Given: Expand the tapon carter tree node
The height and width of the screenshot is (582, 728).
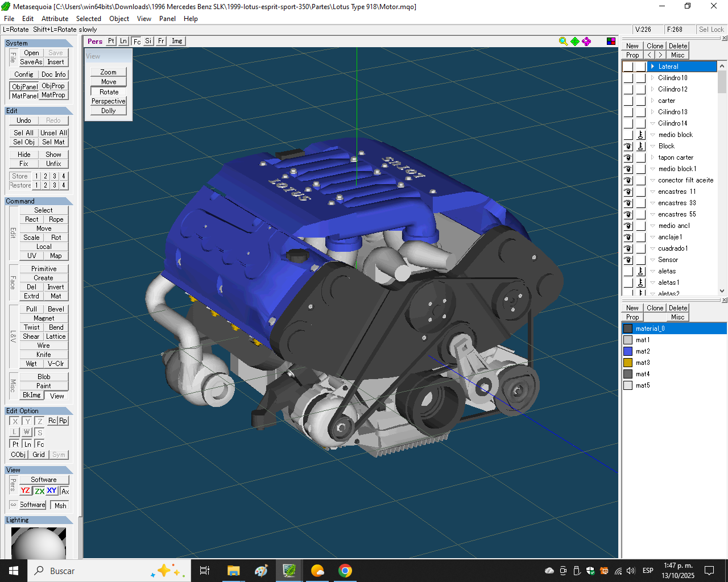Looking at the screenshot, I should (x=652, y=157).
